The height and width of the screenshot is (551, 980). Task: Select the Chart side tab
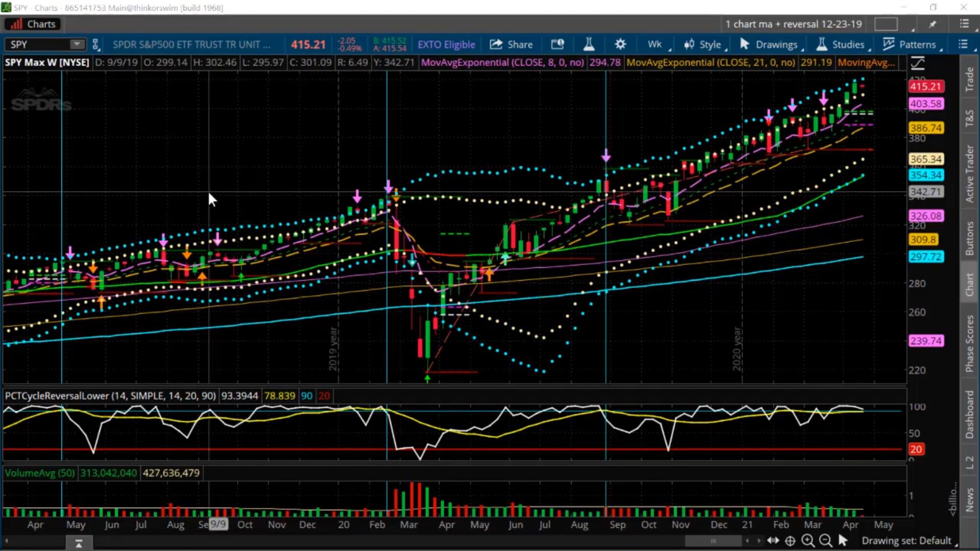tap(969, 284)
